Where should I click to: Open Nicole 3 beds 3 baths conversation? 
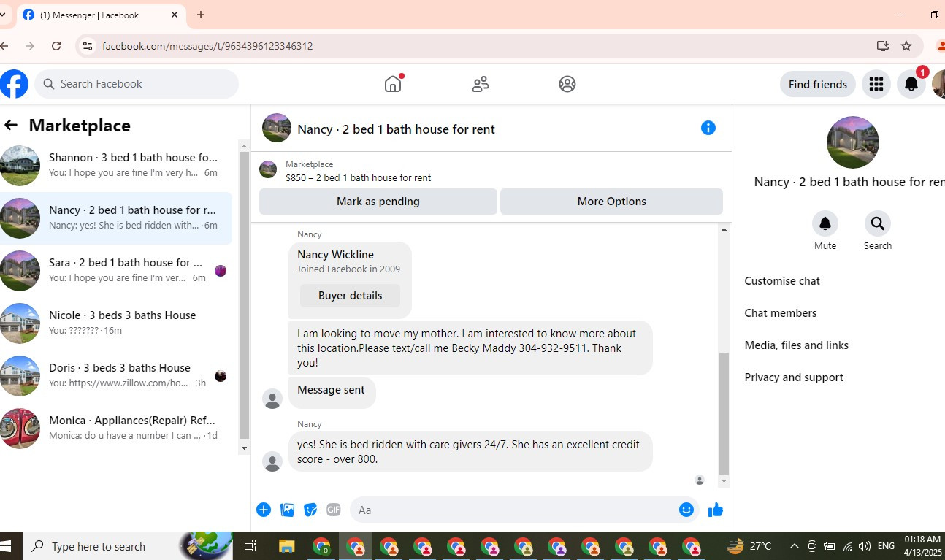tap(116, 323)
